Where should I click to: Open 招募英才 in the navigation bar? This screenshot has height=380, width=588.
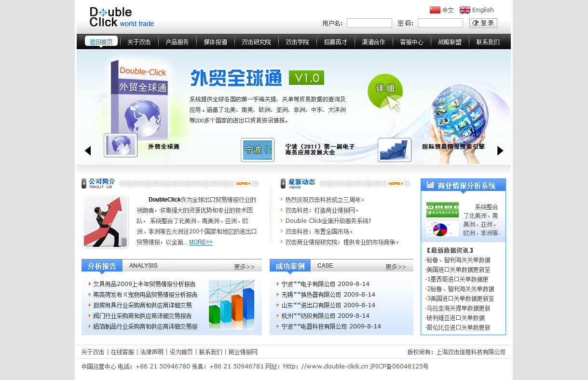tap(335, 42)
